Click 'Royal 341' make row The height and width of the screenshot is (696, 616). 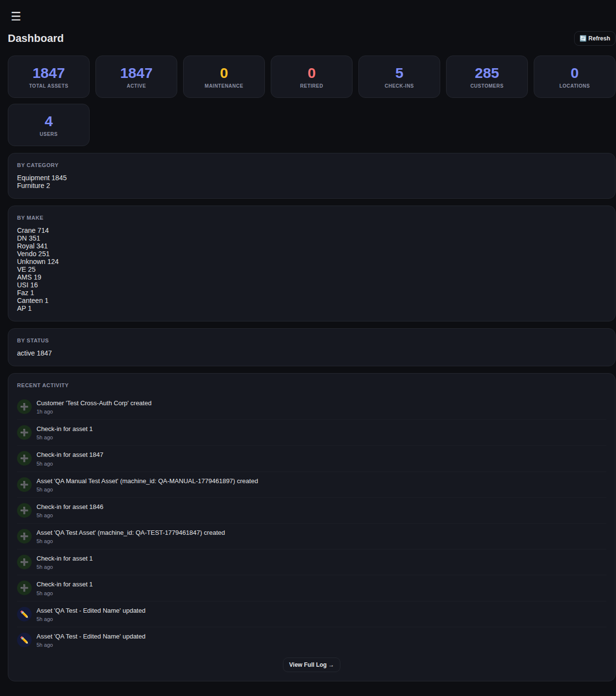tap(32, 246)
